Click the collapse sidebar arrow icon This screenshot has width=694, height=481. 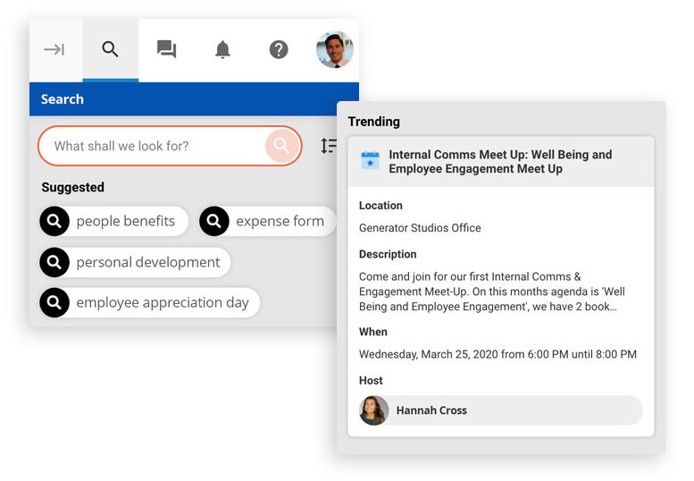[x=54, y=50]
